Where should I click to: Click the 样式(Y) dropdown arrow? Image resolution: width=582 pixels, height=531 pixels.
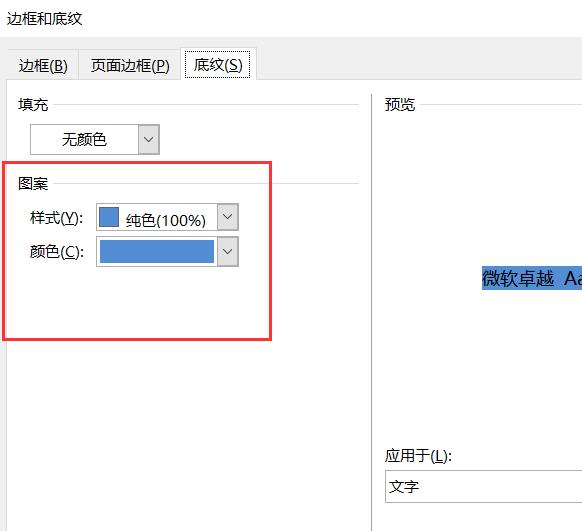(x=228, y=217)
